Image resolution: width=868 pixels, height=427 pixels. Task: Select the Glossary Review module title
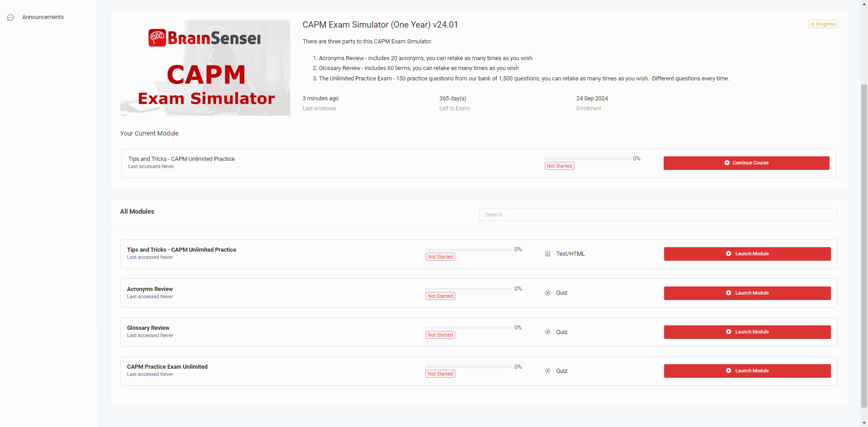[148, 328]
